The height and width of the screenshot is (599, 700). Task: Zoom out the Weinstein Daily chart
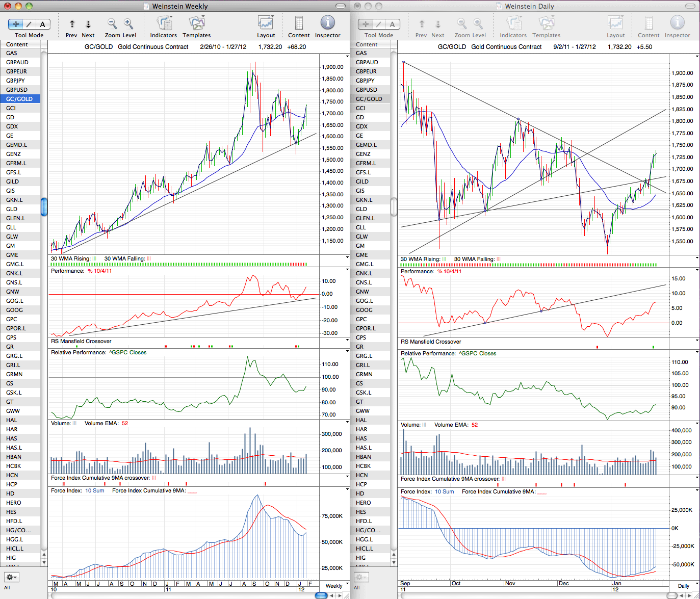462,24
